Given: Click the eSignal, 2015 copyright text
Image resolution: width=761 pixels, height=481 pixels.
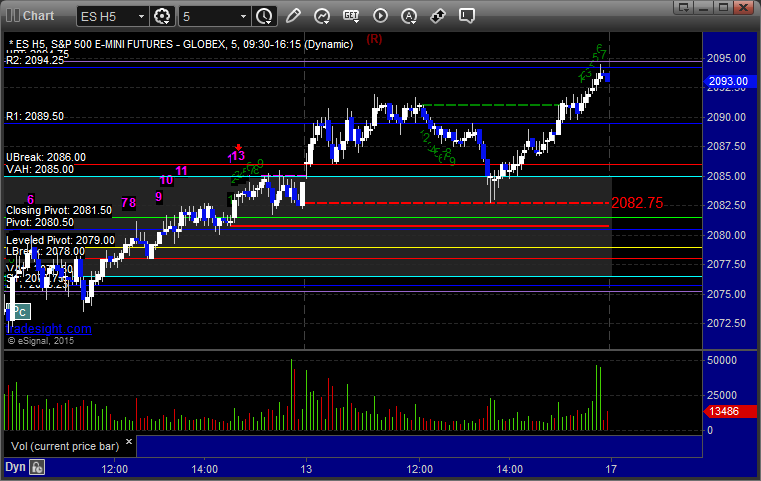Looking at the screenshot, I should (x=41, y=341).
